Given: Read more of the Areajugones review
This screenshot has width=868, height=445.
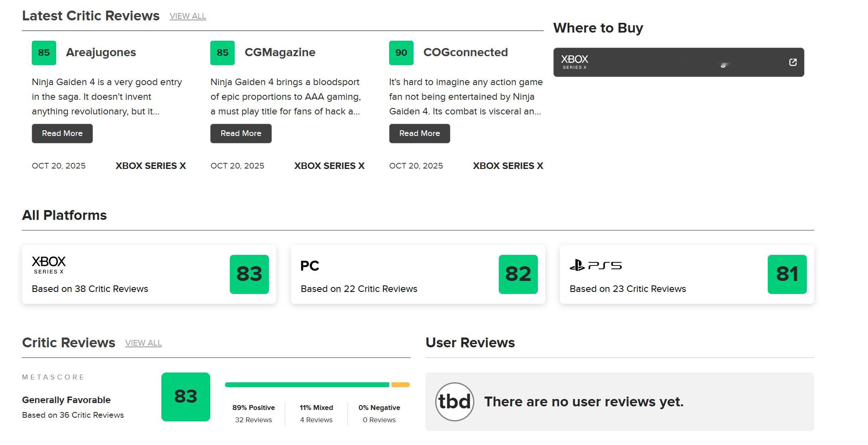Looking at the screenshot, I should pos(62,134).
